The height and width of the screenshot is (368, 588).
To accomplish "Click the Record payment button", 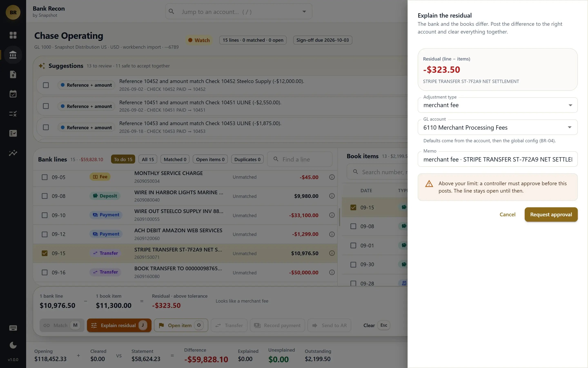I will click(x=277, y=325).
